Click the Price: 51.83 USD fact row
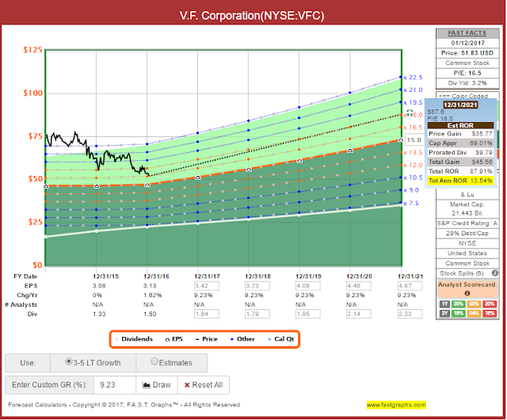Image resolution: width=507 pixels, height=420 pixels. [x=467, y=53]
